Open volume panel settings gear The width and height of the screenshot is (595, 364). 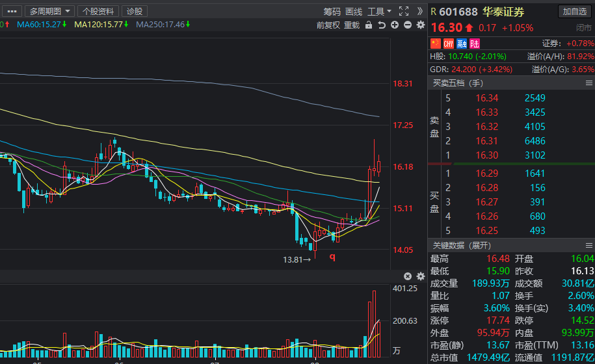coord(421,276)
